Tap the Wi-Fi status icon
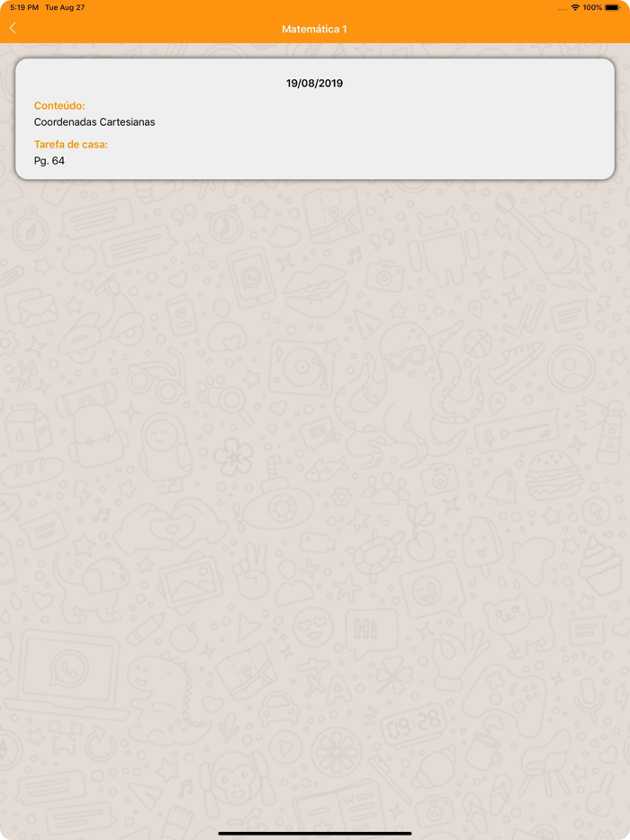630x840 pixels. pos(575,7)
